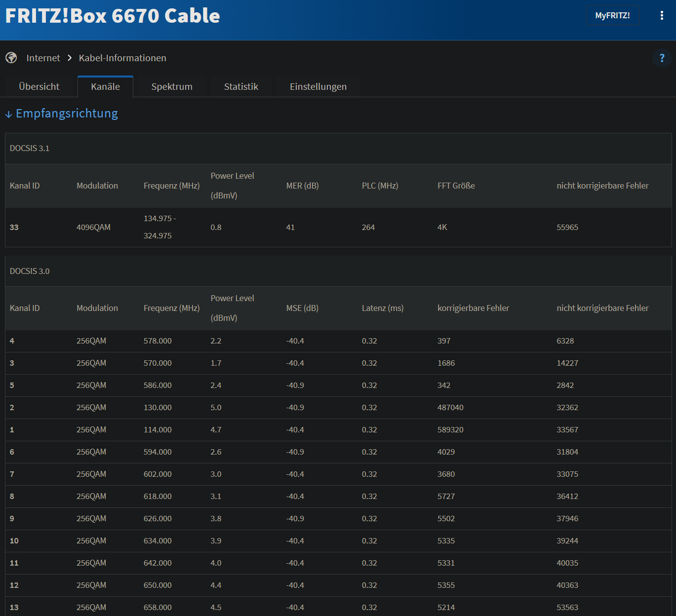Click the 589320 correctable errors value
Viewport: 676px width, 616px height.
pos(450,429)
